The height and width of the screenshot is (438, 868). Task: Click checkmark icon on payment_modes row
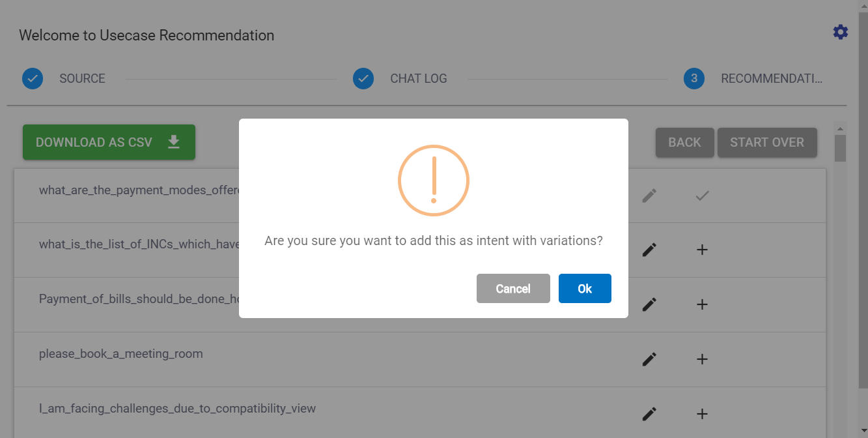pyautogui.click(x=702, y=196)
